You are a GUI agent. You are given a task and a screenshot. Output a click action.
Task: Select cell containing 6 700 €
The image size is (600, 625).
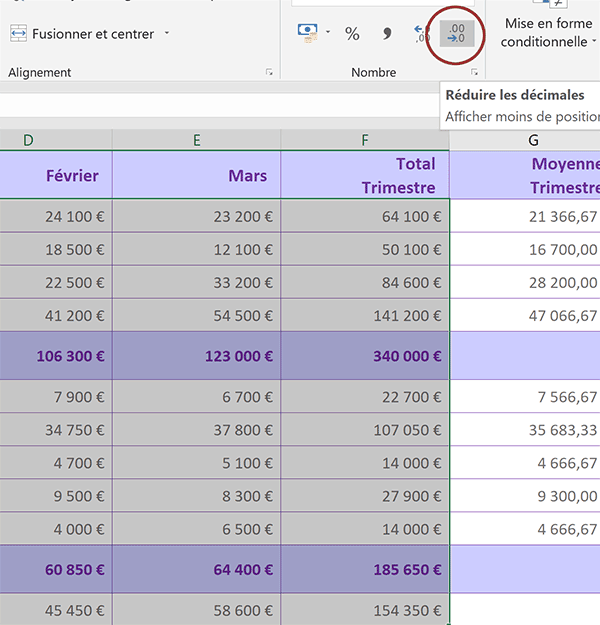tap(197, 397)
